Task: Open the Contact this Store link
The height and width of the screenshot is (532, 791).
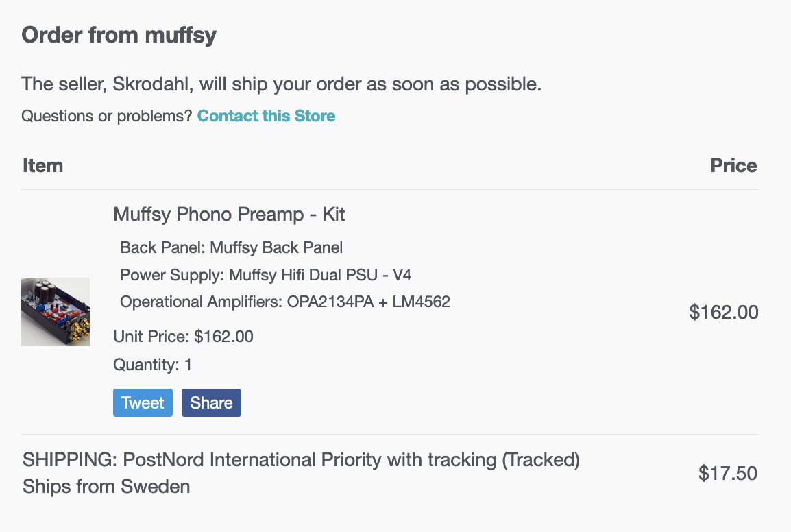Action: click(267, 116)
